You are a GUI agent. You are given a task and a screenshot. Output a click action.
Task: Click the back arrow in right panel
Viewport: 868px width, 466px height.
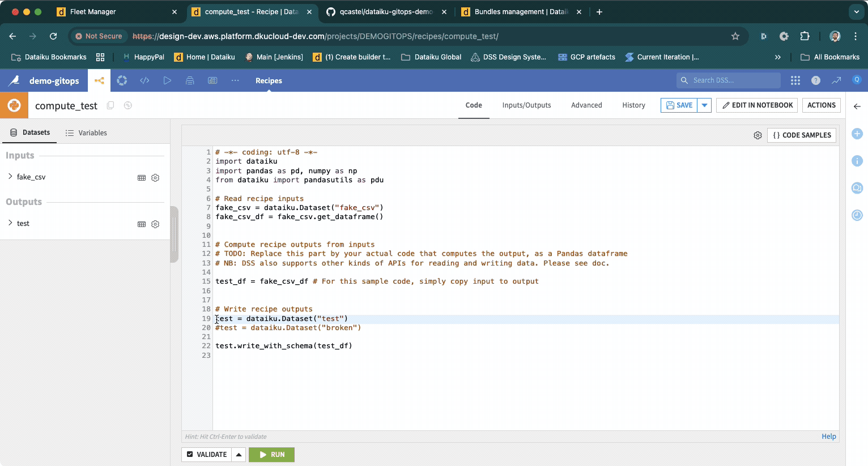coord(857,106)
